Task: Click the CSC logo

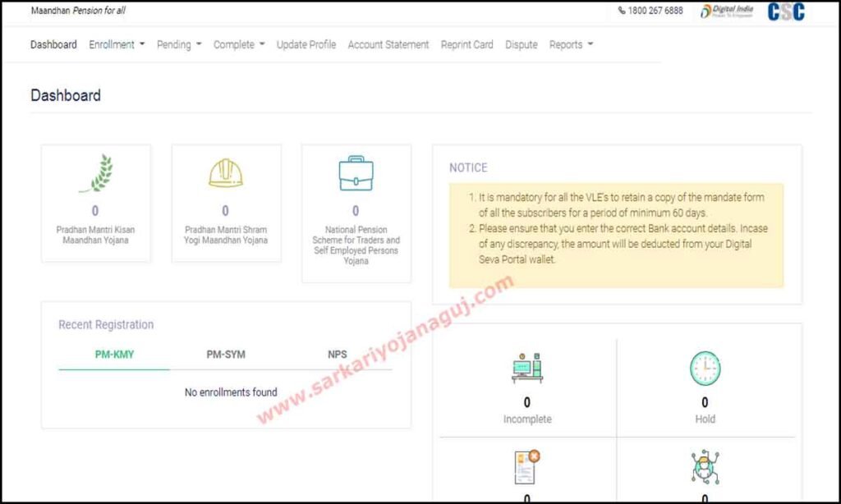Action: pos(786,11)
